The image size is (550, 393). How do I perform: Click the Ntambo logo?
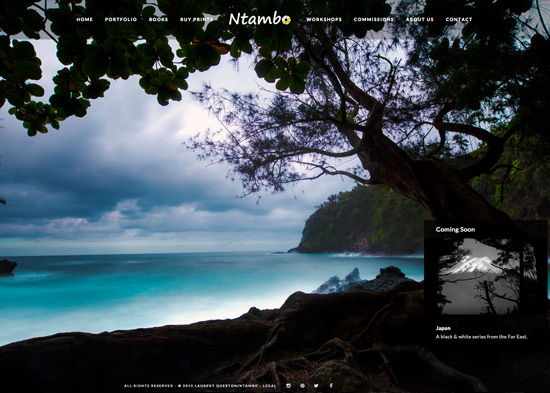[260, 19]
